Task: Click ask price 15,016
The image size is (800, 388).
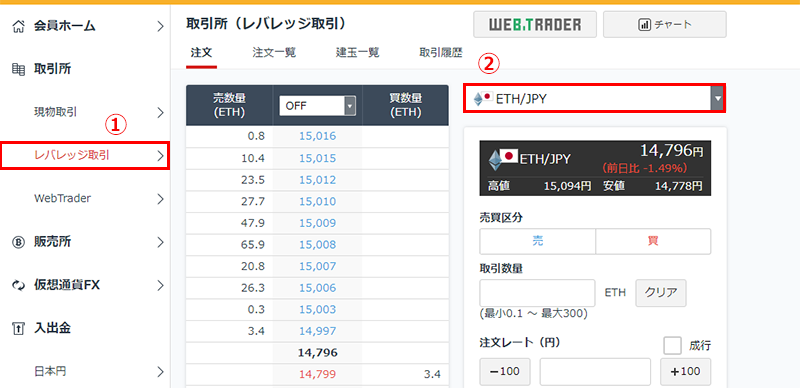Action: click(317, 137)
